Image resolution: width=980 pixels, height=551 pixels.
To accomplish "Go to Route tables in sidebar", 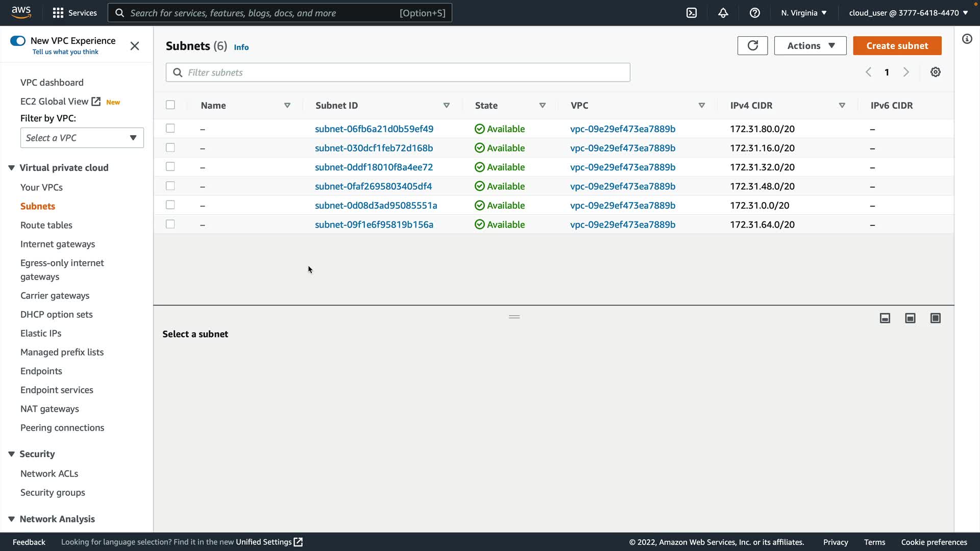I will pyautogui.click(x=46, y=225).
